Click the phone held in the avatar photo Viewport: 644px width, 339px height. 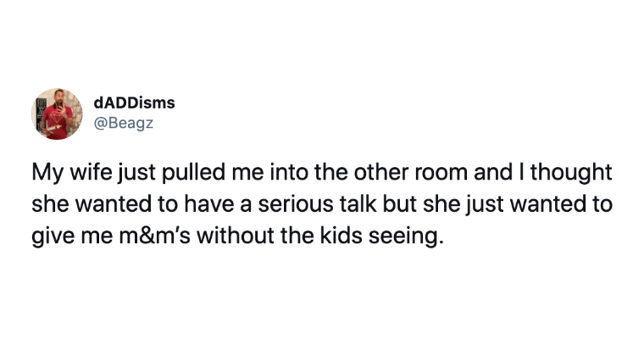pos(60,108)
